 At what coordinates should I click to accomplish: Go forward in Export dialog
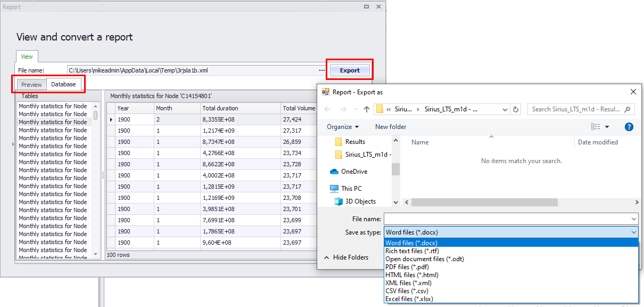pos(343,109)
